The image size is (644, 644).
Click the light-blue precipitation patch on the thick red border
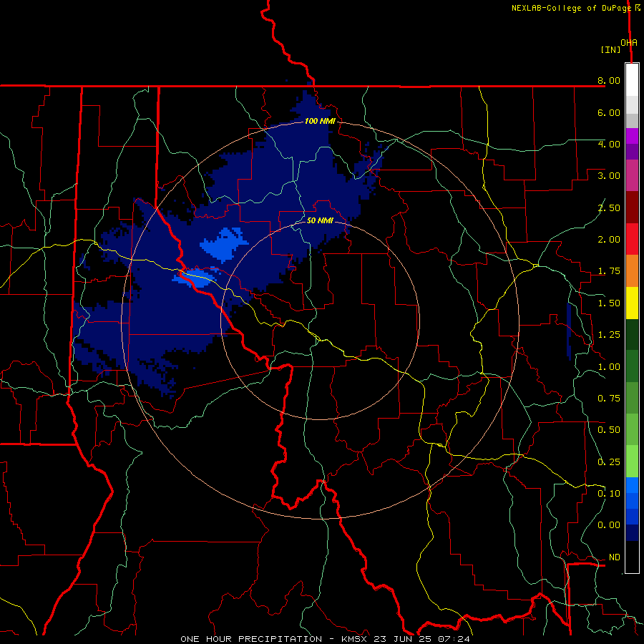click(x=197, y=277)
